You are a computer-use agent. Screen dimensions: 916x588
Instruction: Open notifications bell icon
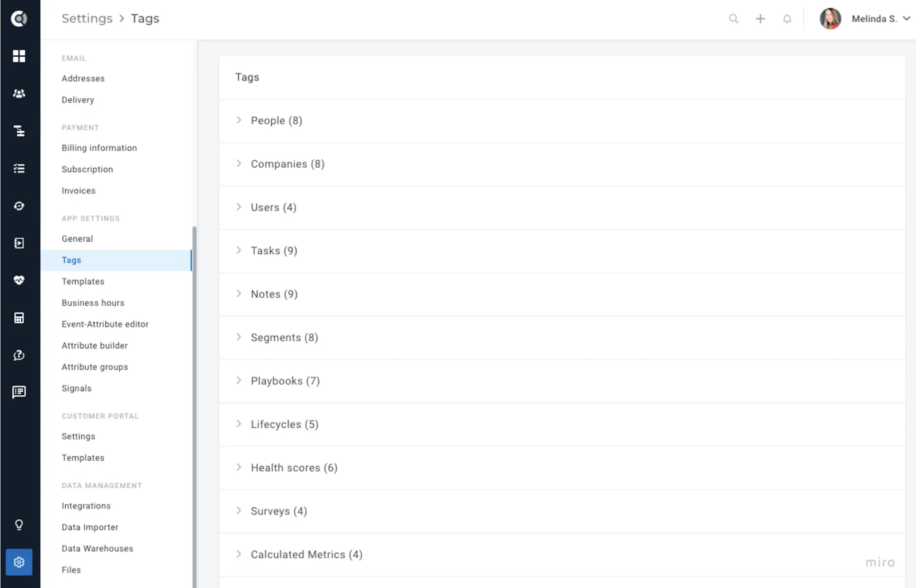click(x=787, y=19)
